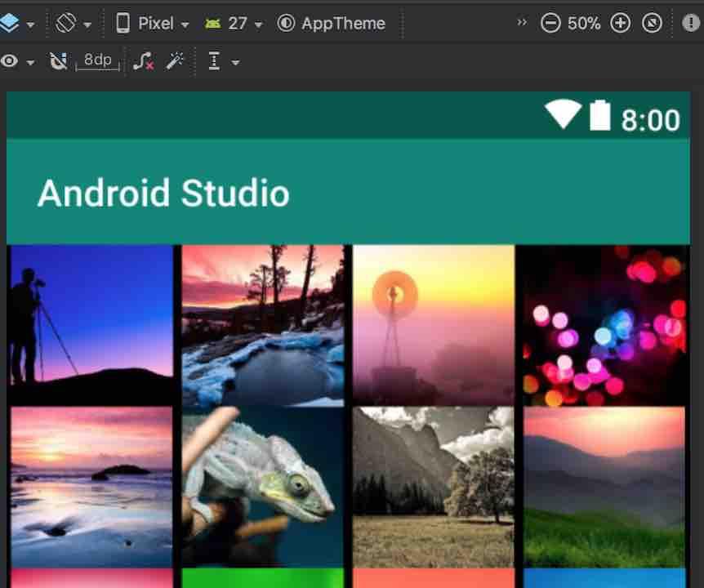Click the zoom to fit screen icon
This screenshot has height=588, width=704.
click(x=652, y=23)
